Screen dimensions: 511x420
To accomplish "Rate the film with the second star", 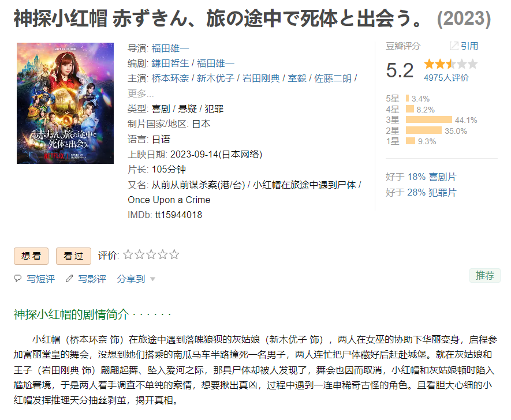I will click(140, 254).
